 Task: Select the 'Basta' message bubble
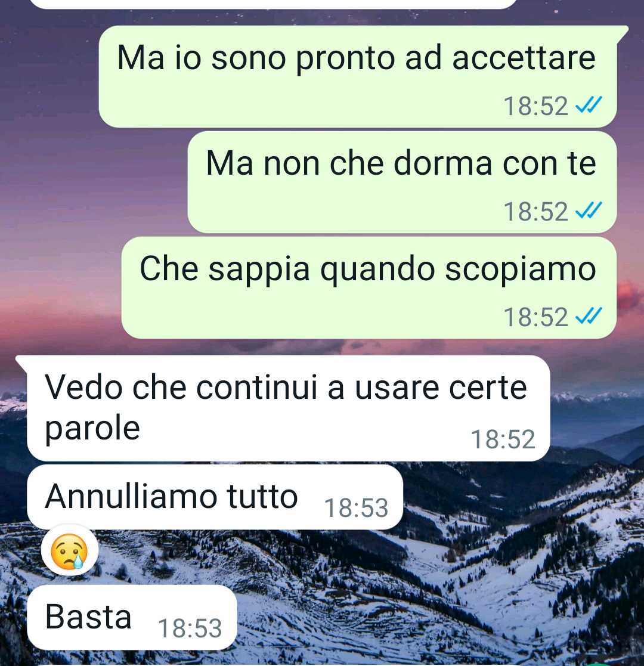[x=132, y=617]
